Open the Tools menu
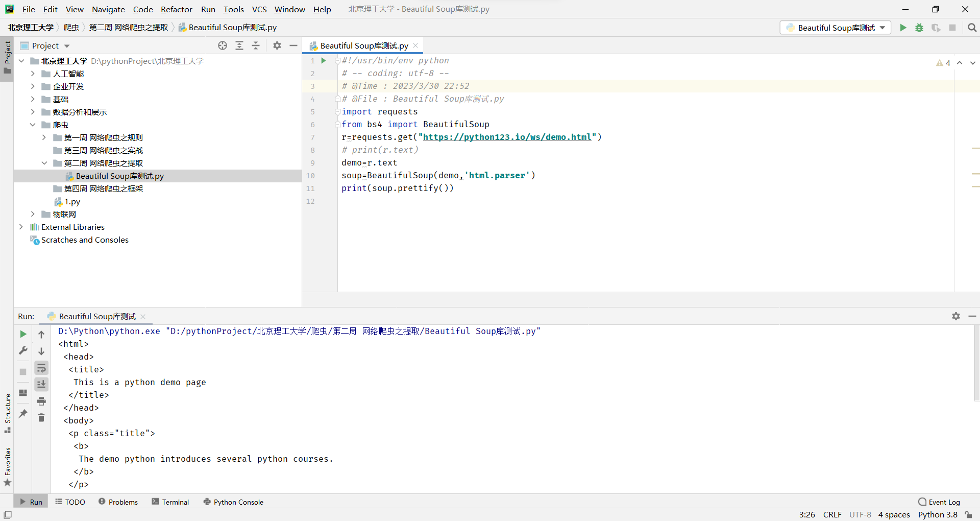This screenshot has width=980, height=521. (x=233, y=9)
